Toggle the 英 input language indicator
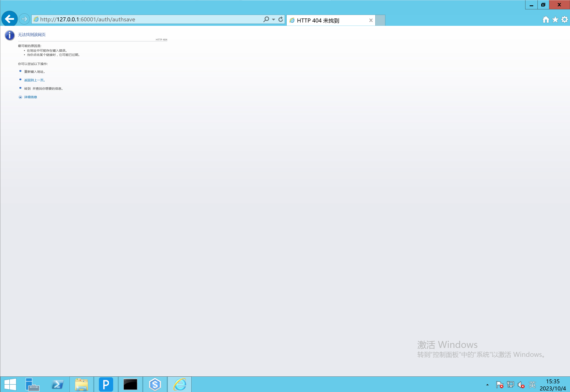 [532, 384]
